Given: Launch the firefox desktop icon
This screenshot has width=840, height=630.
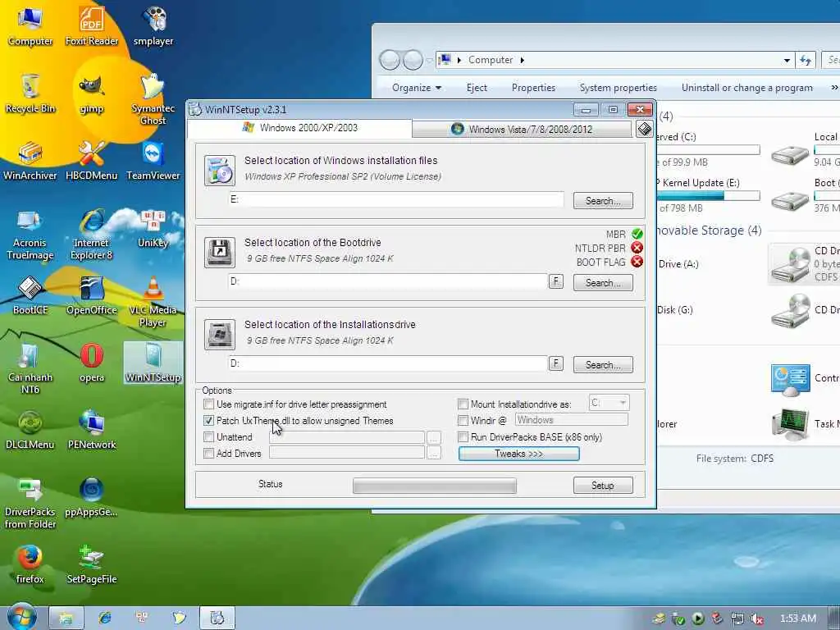Looking at the screenshot, I should [x=30, y=564].
